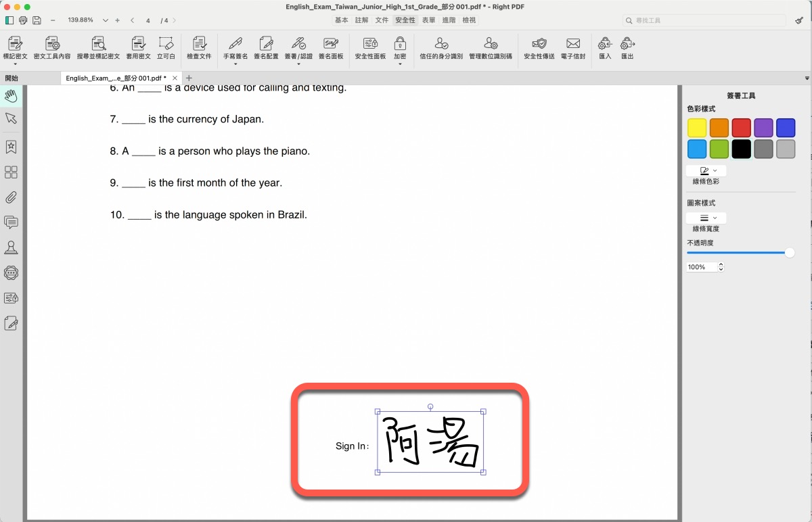Viewport: 812px width, 522px height.
Task: Switch to the 進階 tab
Action: click(x=449, y=20)
